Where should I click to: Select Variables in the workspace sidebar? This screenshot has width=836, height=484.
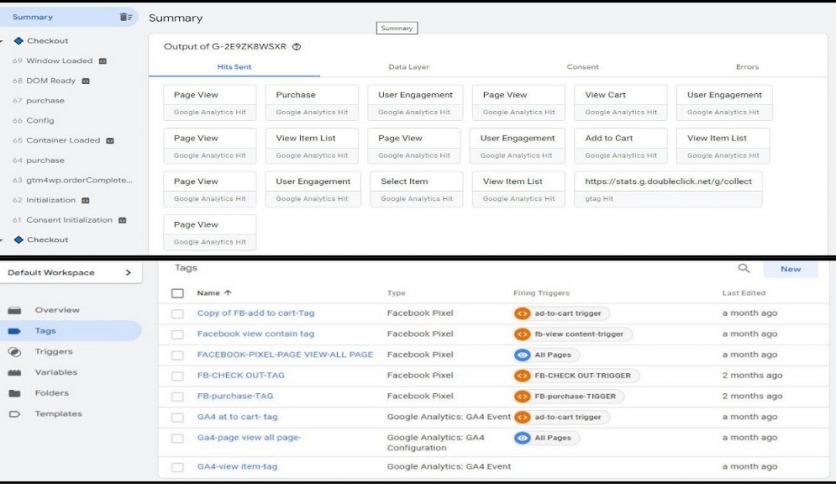coord(56,373)
